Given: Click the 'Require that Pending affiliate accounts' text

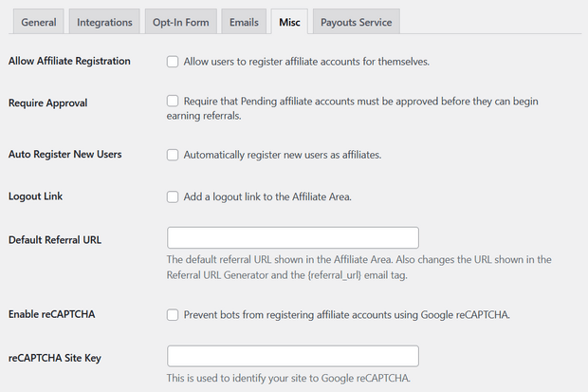Looking at the screenshot, I should (353, 108).
